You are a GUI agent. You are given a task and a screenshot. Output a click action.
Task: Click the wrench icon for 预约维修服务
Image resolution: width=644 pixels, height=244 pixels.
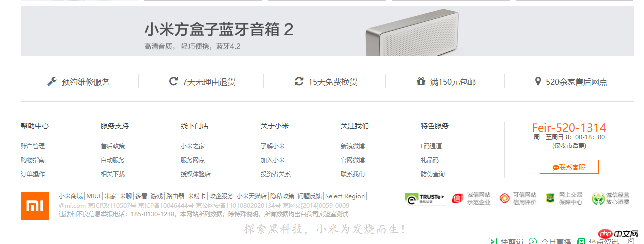[52, 81]
